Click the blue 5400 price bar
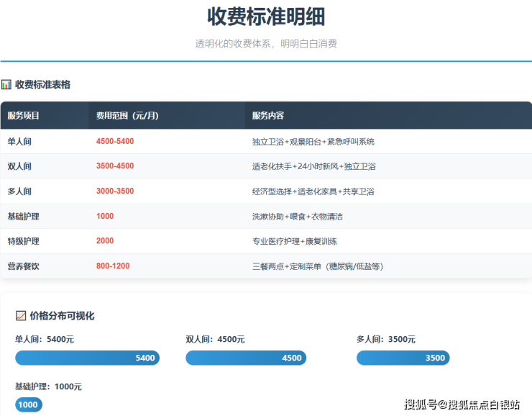Image resolution: width=532 pixels, height=416 pixels. coord(87,358)
